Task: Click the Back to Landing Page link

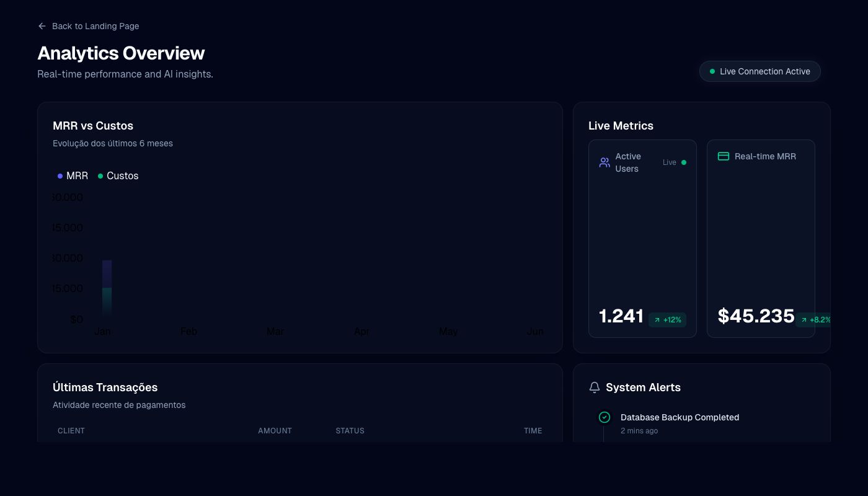Action: [88, 26]
